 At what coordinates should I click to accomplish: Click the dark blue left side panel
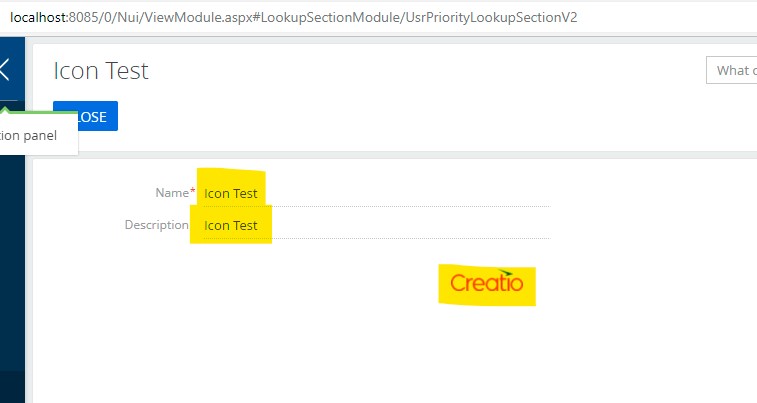(x=12, y=265)
